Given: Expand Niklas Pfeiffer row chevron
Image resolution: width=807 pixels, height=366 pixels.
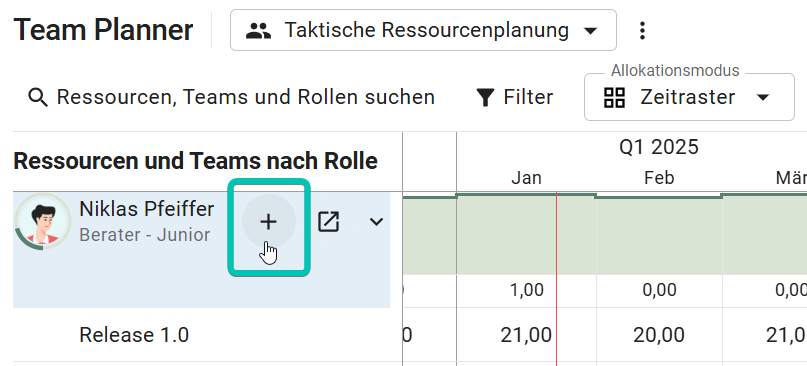Looking at the screenshot, I should pyautogui.click(x=377, y=222).
